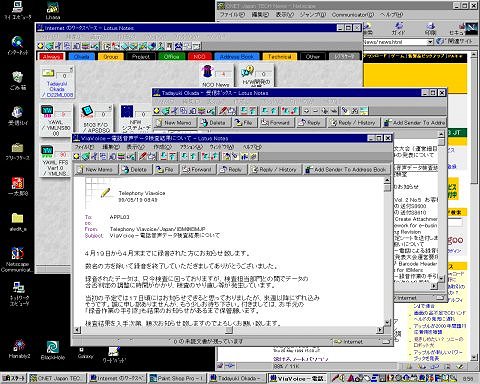
Task: Click Reply in the ViaVoice message window
Action: click(x=232, y=169)
